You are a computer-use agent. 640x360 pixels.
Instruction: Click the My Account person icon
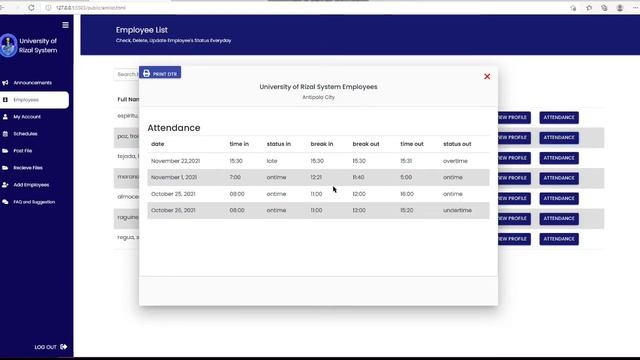tap(5, 117)
